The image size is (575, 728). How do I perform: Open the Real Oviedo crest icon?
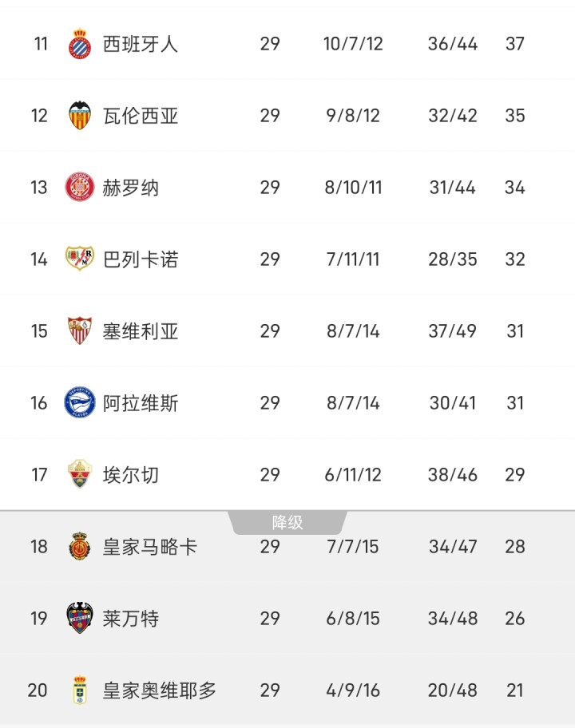tap(80, 690)
